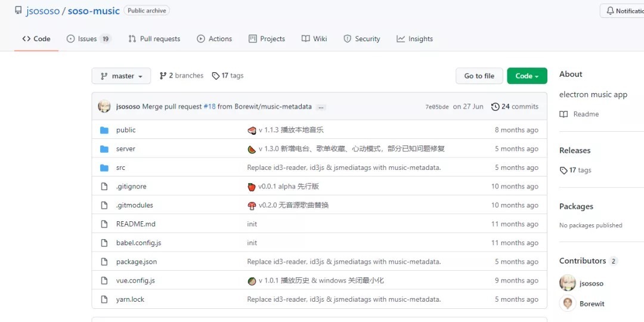Viewport: 644px width, 322px height.
Task: Open the master branch dropdown
Action: (x=121, y=76)
